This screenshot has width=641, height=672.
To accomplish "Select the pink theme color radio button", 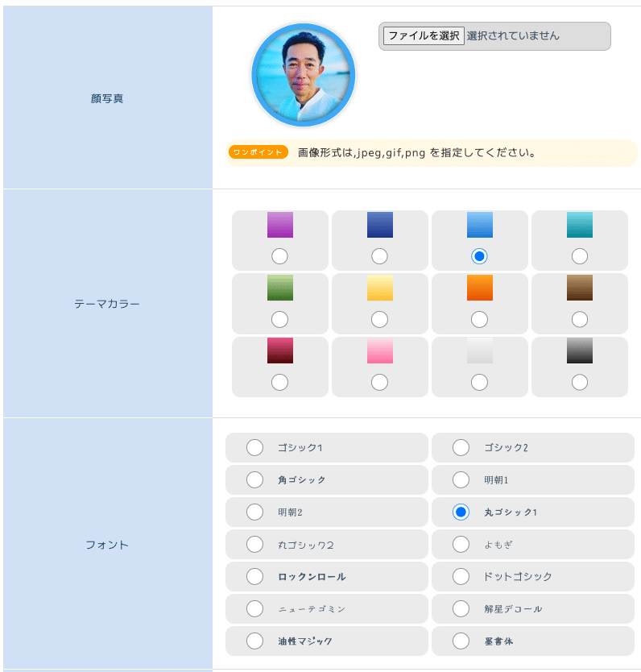I will (x=379, y=382).
